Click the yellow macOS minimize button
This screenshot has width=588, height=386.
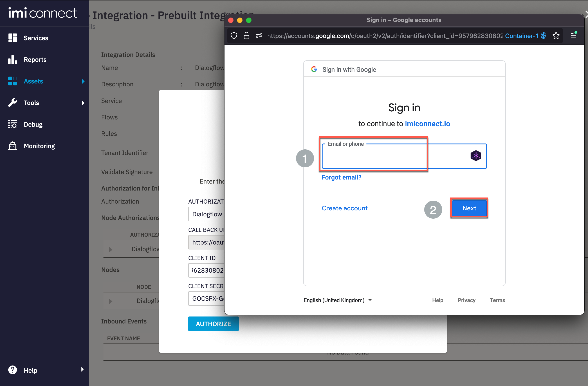(x=240, y=20)
